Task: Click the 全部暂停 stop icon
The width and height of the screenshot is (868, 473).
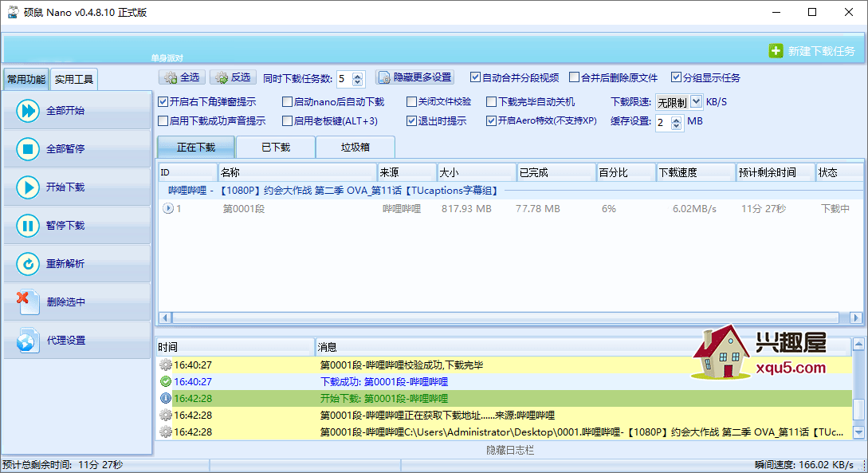Action: click(x=28, y=149)
